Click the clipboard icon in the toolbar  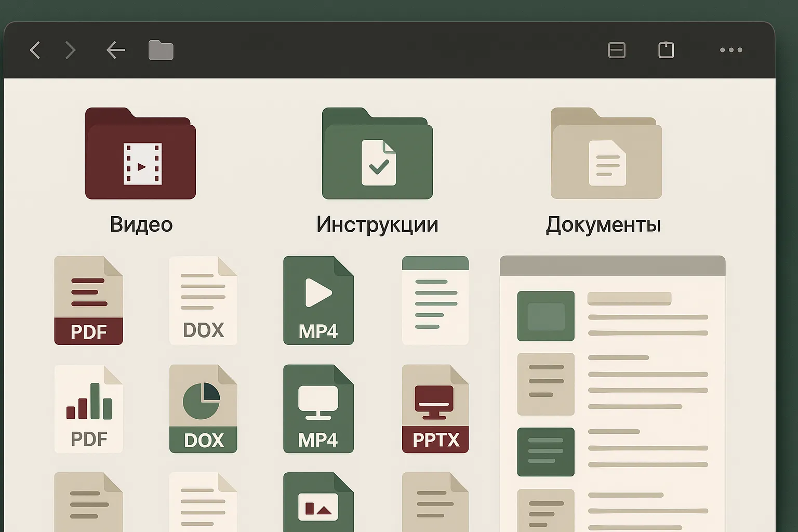(666, 50)
